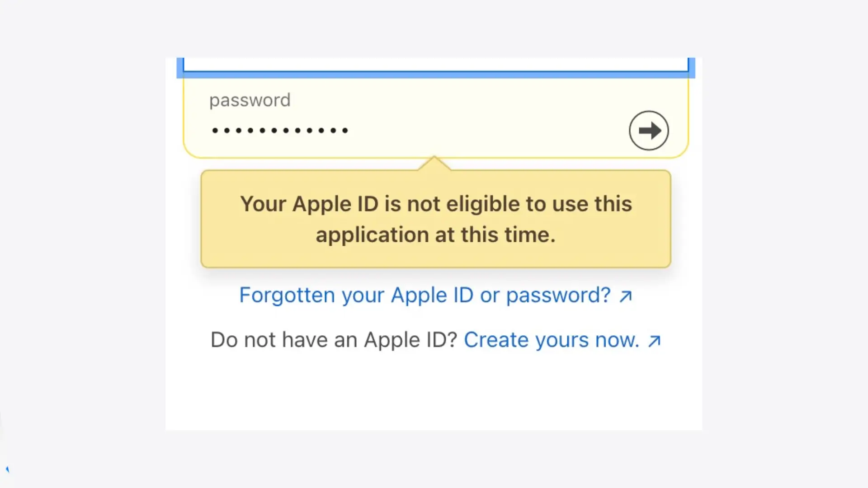Follow the 'Create yours now.' link
This screenshot has height=488, width=868.
(x=562, y=340)
